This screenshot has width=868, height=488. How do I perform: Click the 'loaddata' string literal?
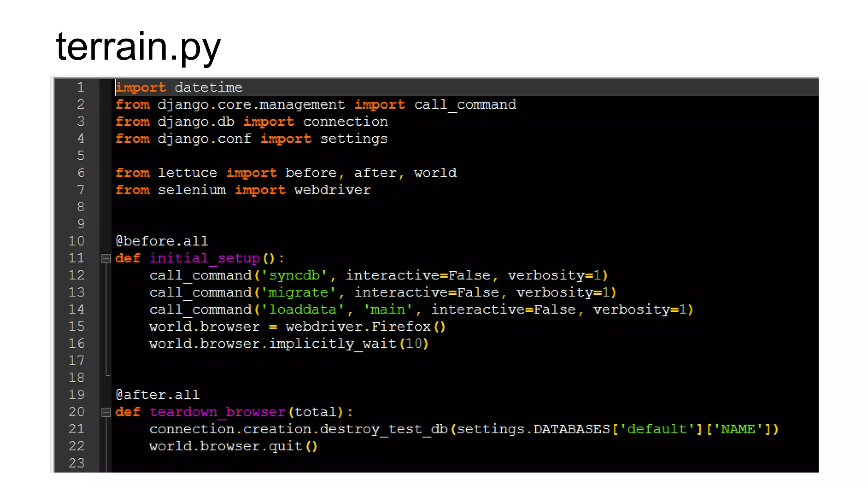click(x=303, y=310)
